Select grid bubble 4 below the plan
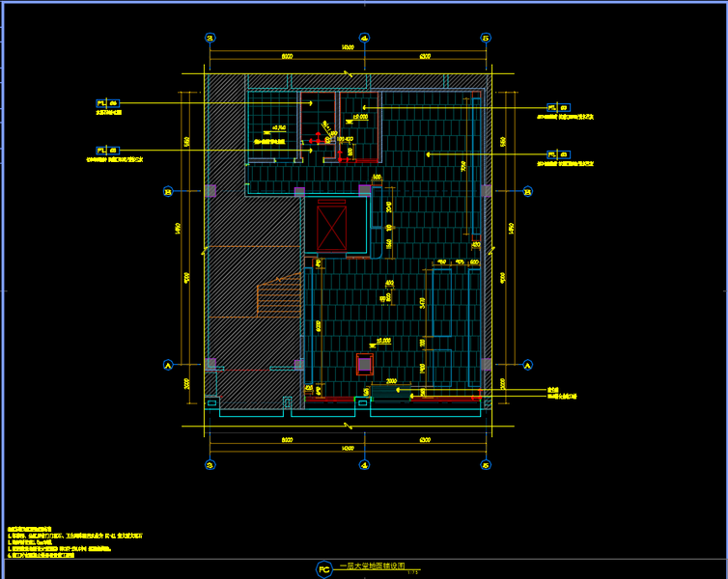728x579 pixels. (364, 465)
